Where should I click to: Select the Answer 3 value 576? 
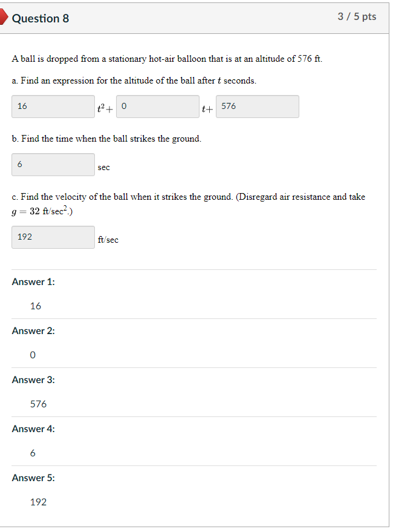point(38,404)
